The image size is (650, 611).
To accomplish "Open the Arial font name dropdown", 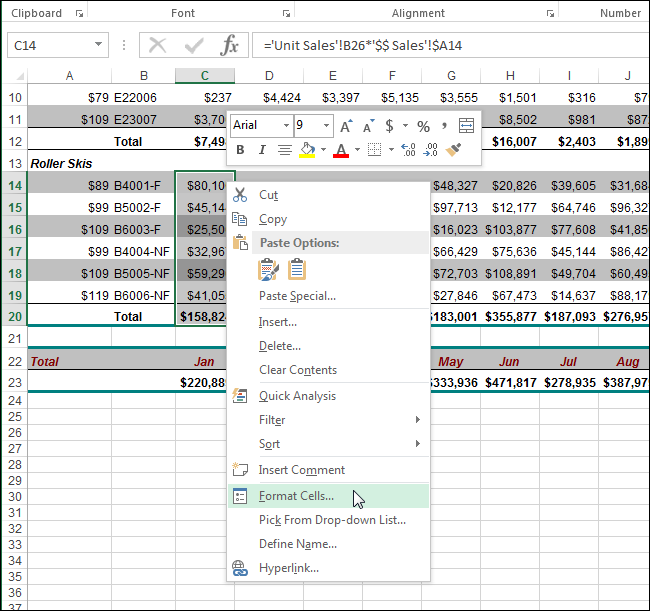I will [286, 126].
